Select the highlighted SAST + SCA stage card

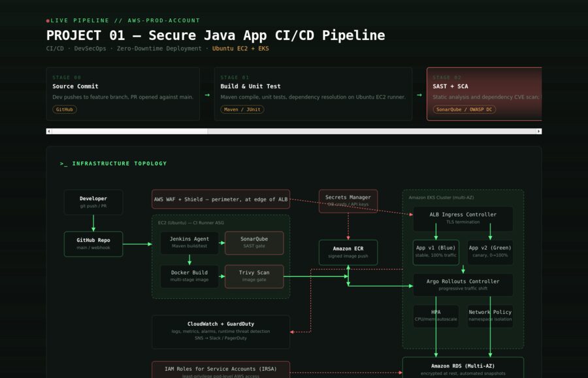pyautogui.click(x=484, y=94)
